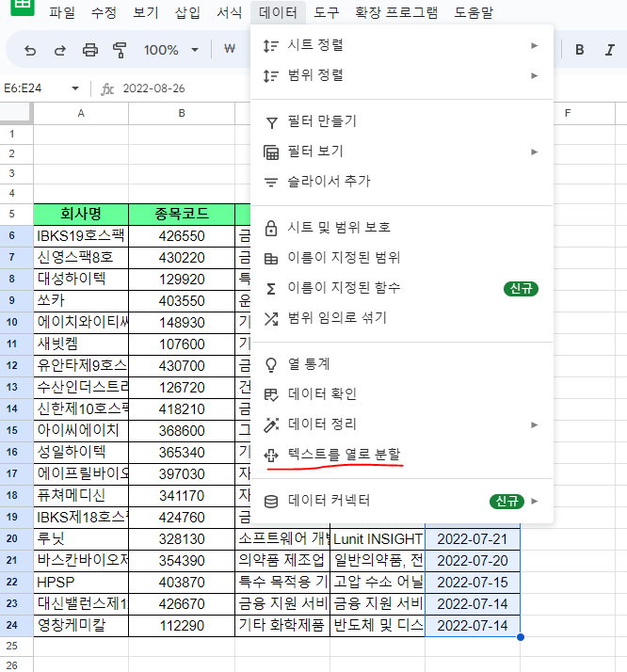This screenshot has height=672, width=627.
Task: Toggle bold formatting button
Action: tap(579, 50)
